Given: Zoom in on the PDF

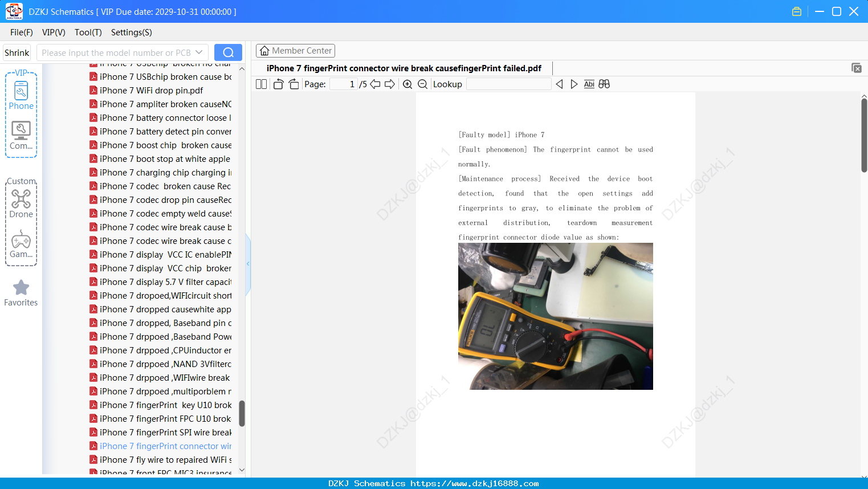Looking at the screenshot, I should (x=407, y=84).
